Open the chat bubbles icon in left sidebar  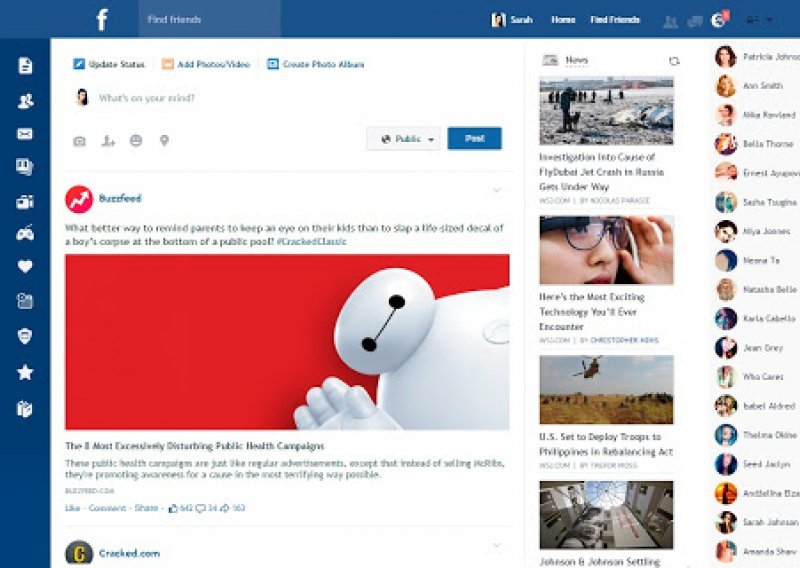[x=25, y=167]
